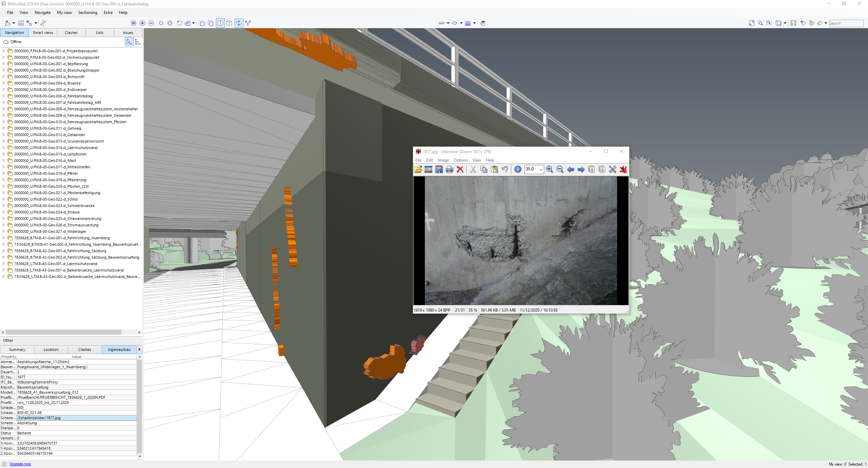Toggle offline status indicator checkbox
The image size is (868, 468).
point(6,43)
